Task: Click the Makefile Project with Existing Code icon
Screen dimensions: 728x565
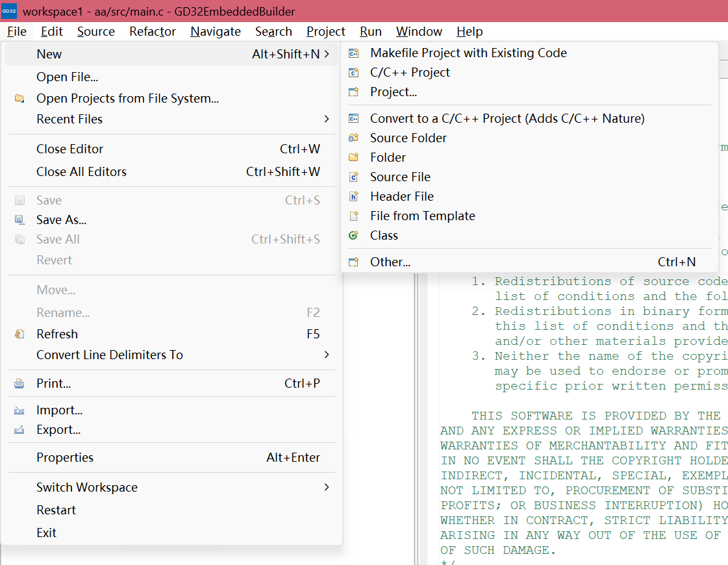Action: click(354, 53)
